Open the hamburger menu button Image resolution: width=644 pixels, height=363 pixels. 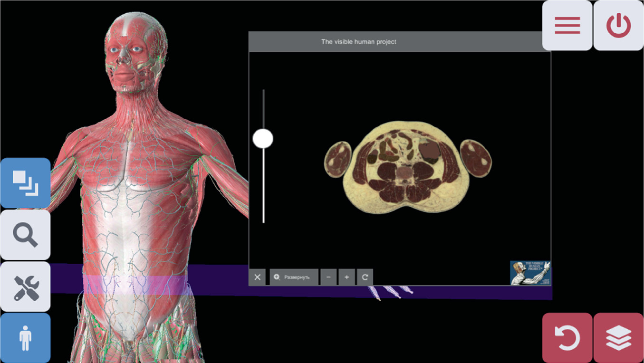pos(567,26)
